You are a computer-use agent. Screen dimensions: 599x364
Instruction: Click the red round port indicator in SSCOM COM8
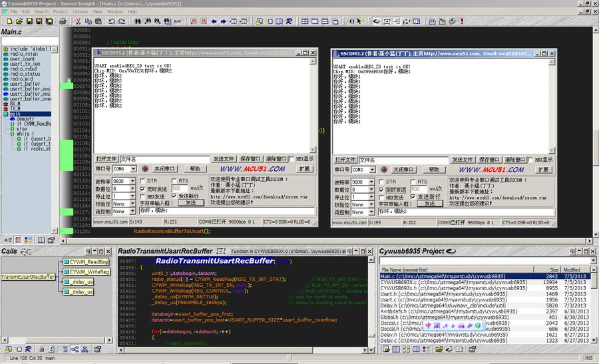coord(145,168)
